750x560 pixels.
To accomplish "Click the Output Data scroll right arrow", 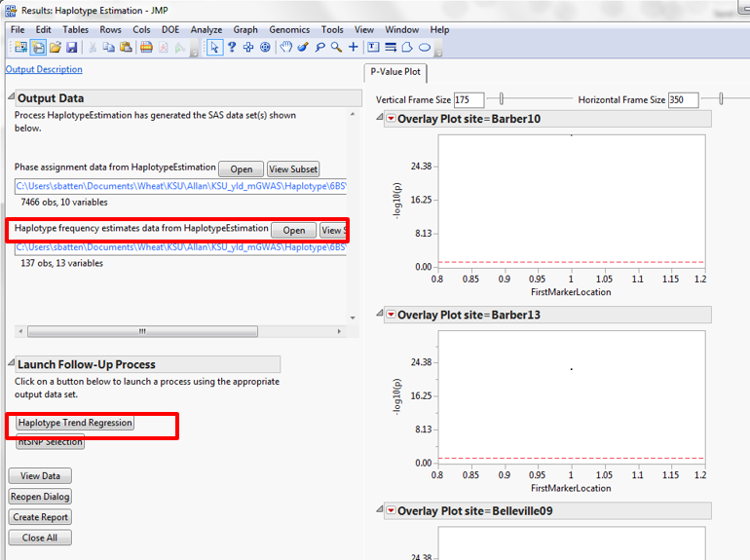I will pyautogui.click(x=339, y=331).
